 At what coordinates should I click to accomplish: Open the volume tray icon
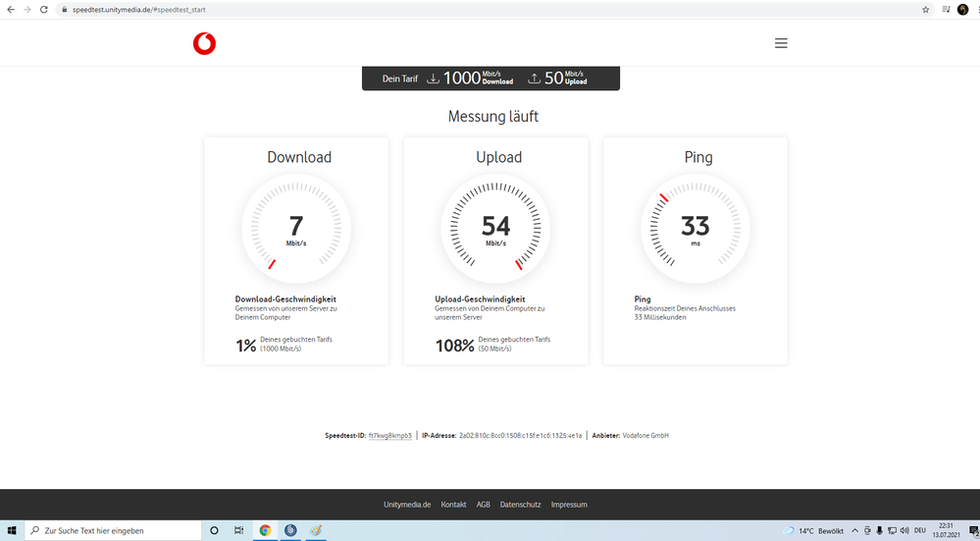point(904,531)
